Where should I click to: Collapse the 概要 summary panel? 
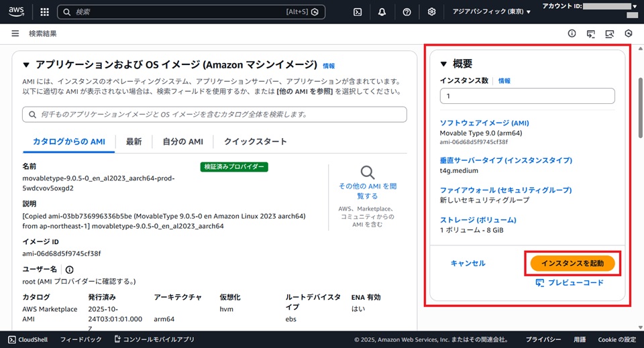pos(443,64)
